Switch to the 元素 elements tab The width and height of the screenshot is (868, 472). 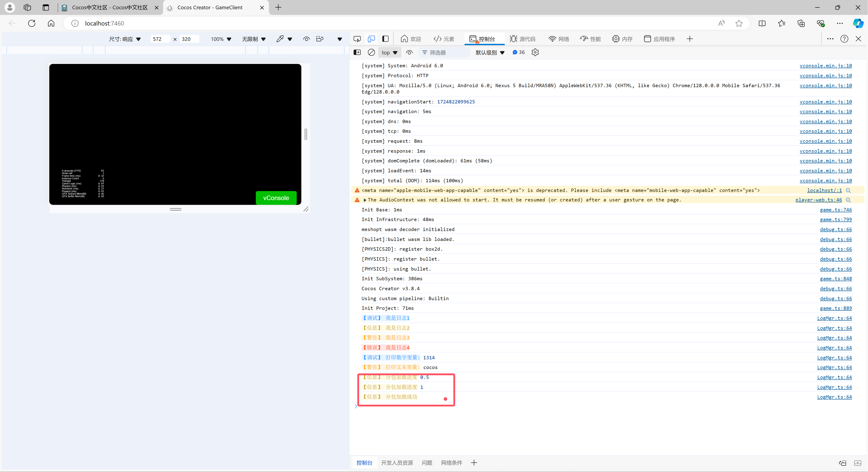[x=444, y=39]
